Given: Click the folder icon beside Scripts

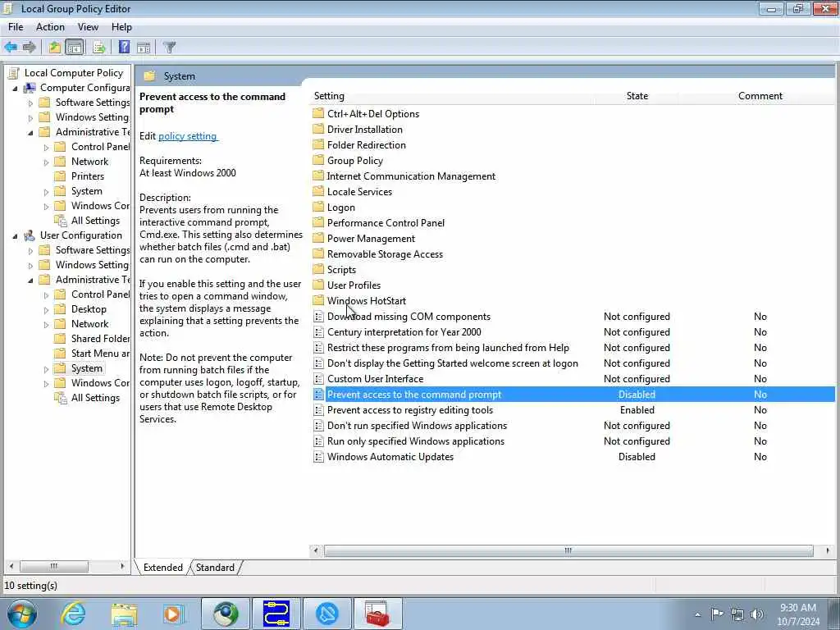Looking at the screenshot, I should coord(318,269).
